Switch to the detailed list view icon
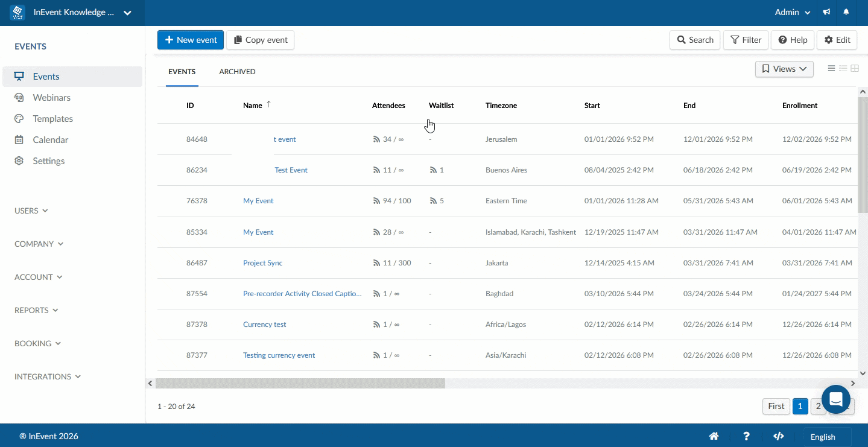Screen dimensions: 868x447 tap(843, 69)
